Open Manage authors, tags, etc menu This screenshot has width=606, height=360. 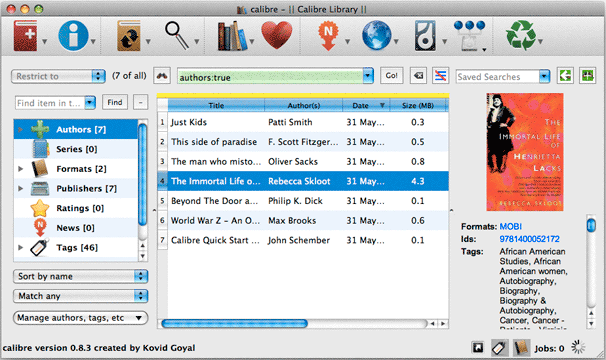point(80,318)
